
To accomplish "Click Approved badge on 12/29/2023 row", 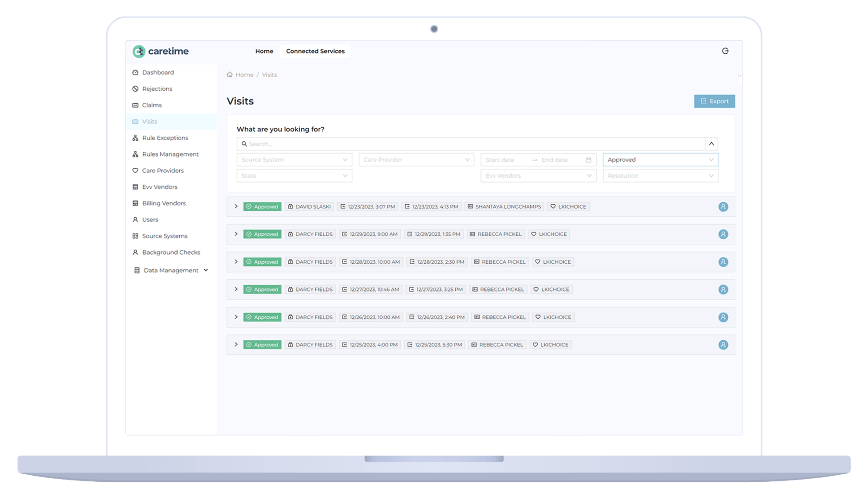I will pyautogui.click(x=262, y=234).
